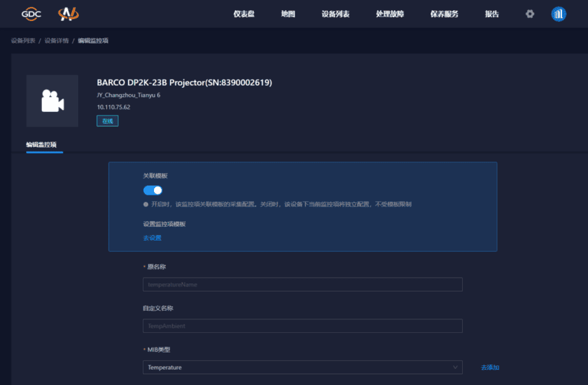588x385 pixels.
Task: Expand the MIB类型 Temperature dropdown
Action: tap(303, 367)
